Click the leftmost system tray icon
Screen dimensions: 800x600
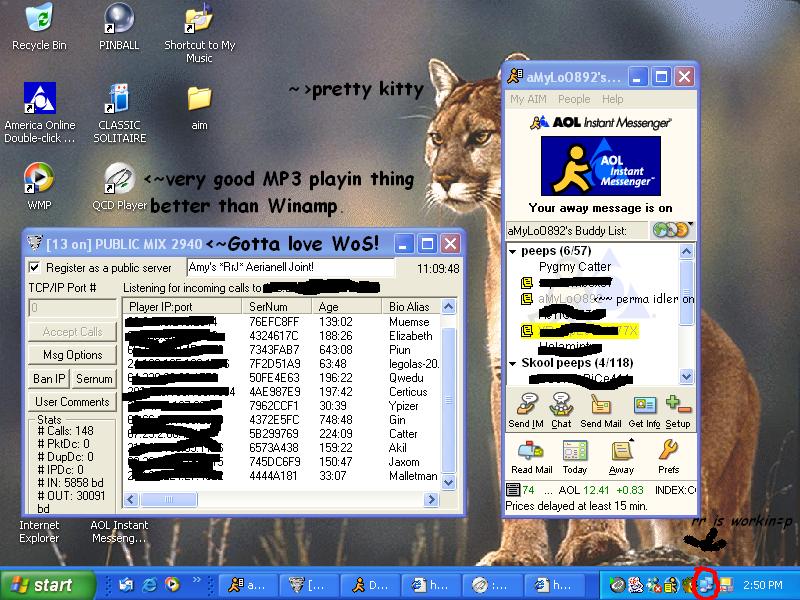[x=617, y=585]
